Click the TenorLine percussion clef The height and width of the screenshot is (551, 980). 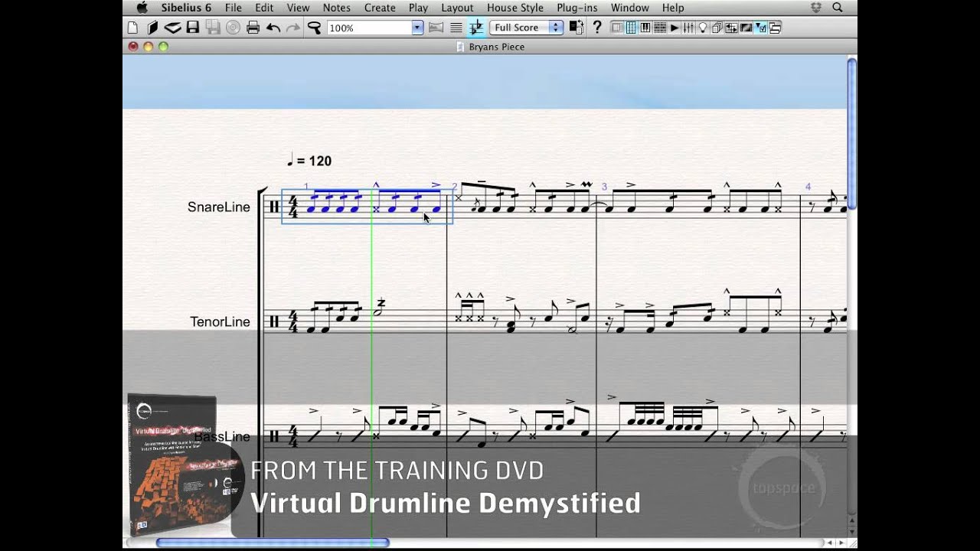click(273, 321)
